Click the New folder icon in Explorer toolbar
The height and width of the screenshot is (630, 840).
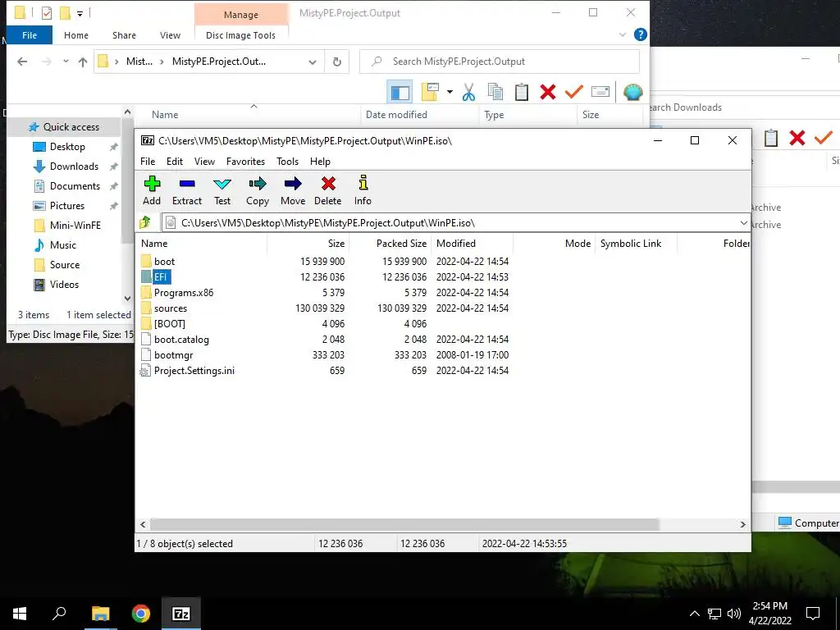(x=430, y=92)
